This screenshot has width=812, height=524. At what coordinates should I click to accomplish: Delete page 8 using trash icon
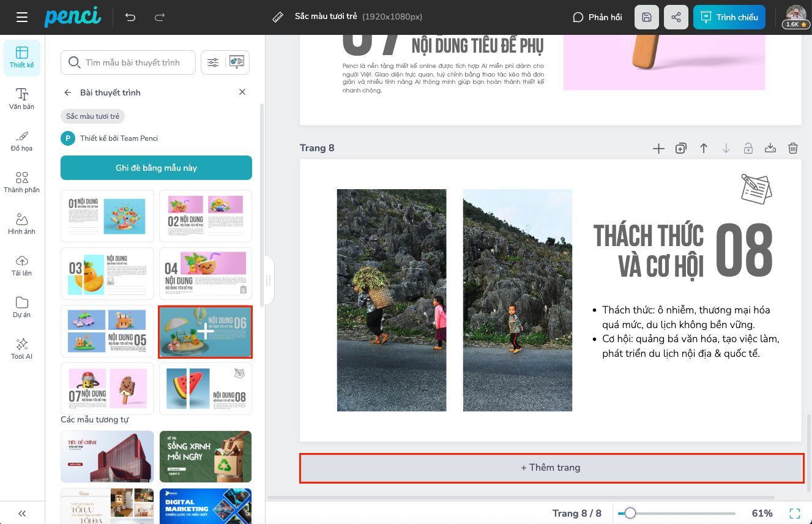click(x=793, y=148)
